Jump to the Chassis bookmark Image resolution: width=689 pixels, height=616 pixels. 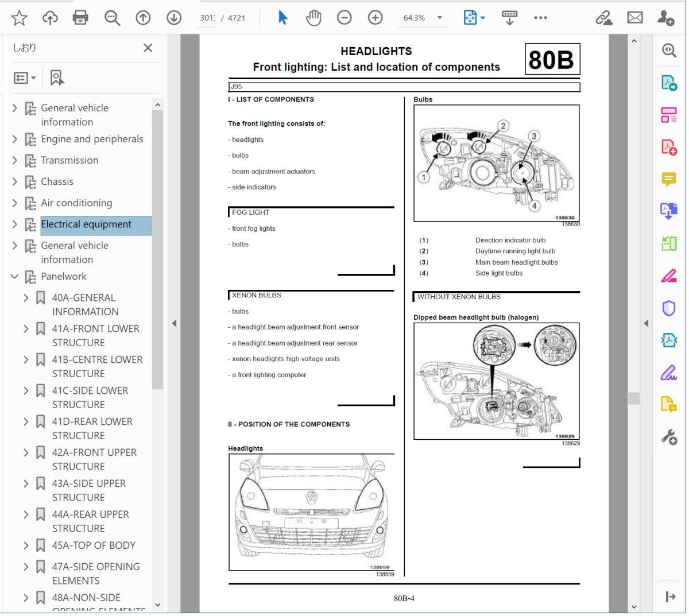[57, 181]
